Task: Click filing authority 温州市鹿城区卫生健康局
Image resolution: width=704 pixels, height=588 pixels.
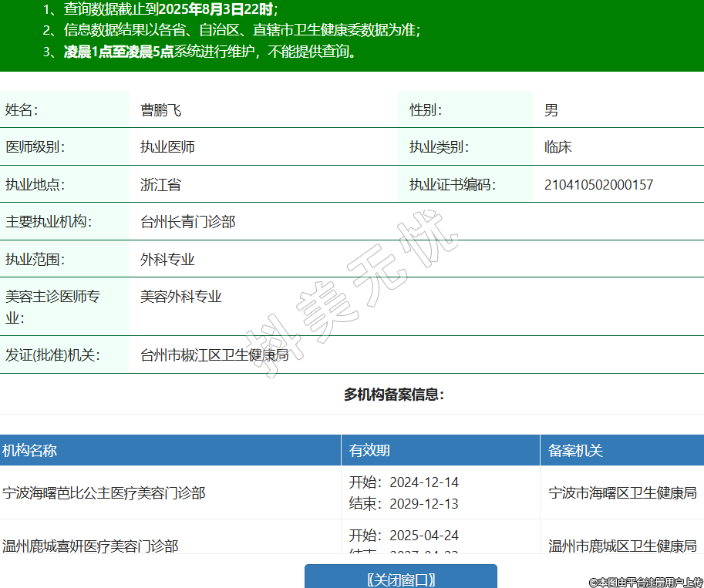Action: click(x=622, y=546)
